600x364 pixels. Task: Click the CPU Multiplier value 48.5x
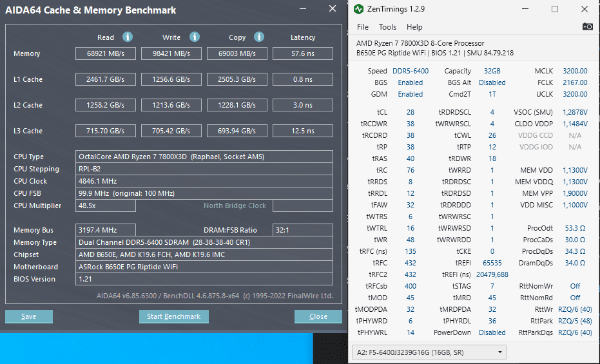click(x=106, y=206)
